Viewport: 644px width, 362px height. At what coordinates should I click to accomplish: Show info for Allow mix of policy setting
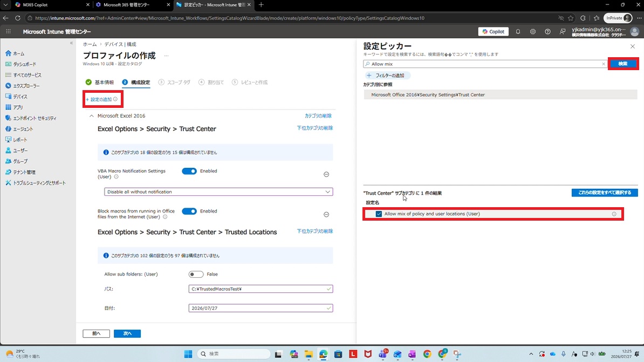click(614, 214)
